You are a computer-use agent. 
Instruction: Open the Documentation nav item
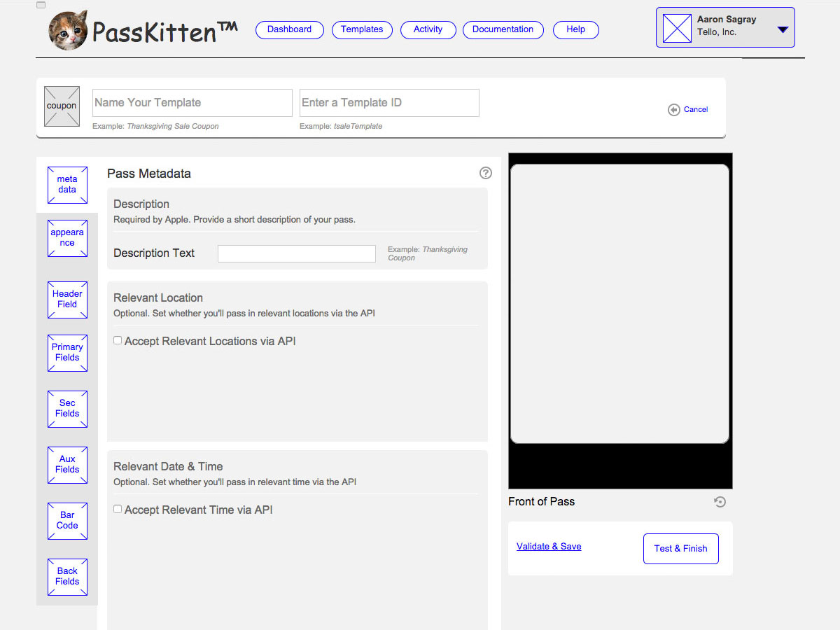(503, 29)
